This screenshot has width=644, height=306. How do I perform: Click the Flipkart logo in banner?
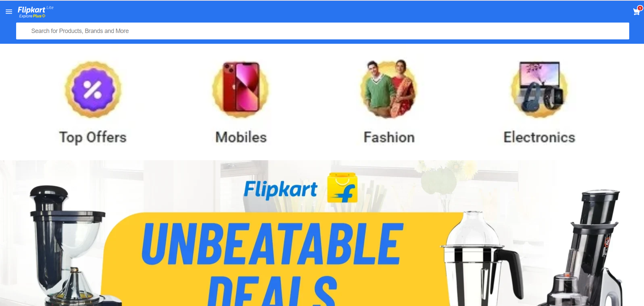point(280,189)
